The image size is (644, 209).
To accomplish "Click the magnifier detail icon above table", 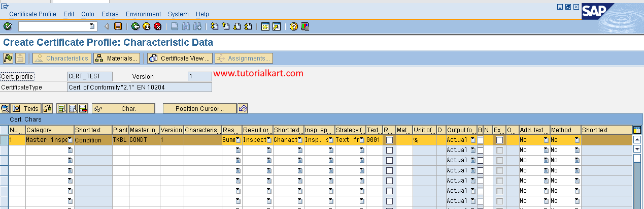I will coord(5,108).
